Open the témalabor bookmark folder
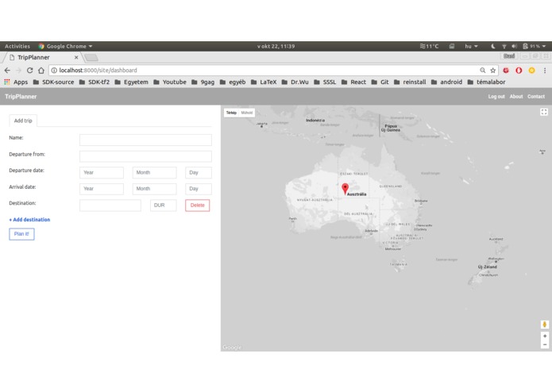This screenshot has height=392, width=552. 486,82
